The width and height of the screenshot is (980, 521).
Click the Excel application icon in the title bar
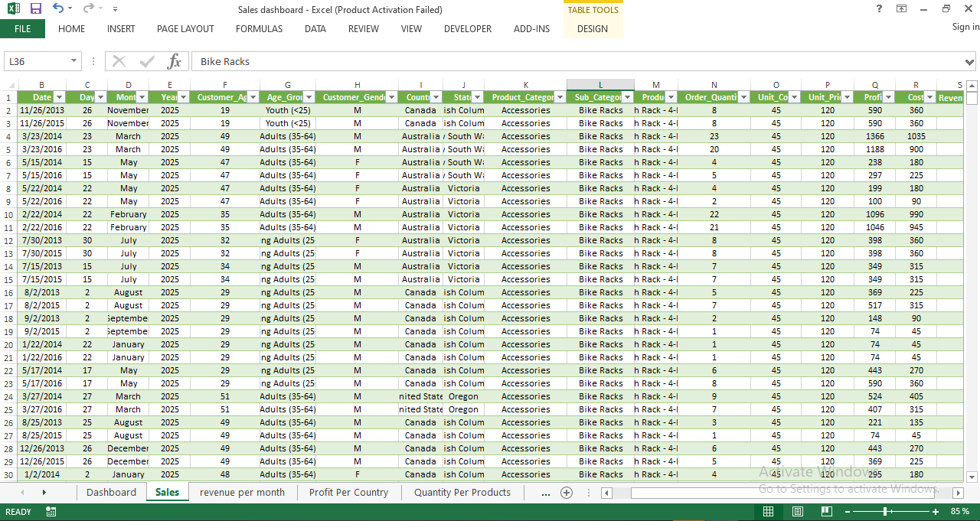click(x=14, y=9)
